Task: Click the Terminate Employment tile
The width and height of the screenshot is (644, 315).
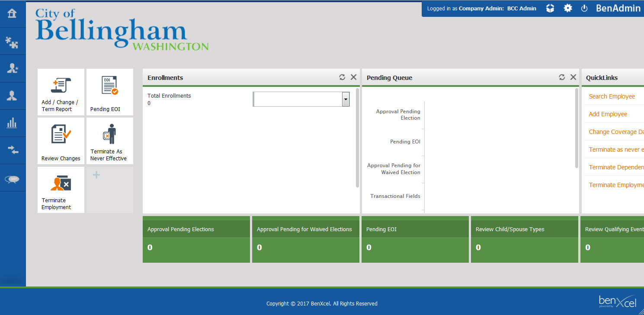Action: [x=61, y=190]
